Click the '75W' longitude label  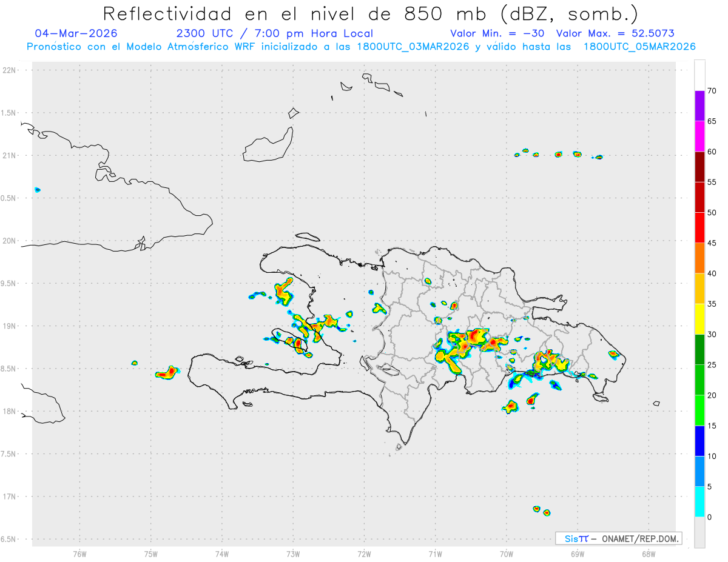point(151,554)
